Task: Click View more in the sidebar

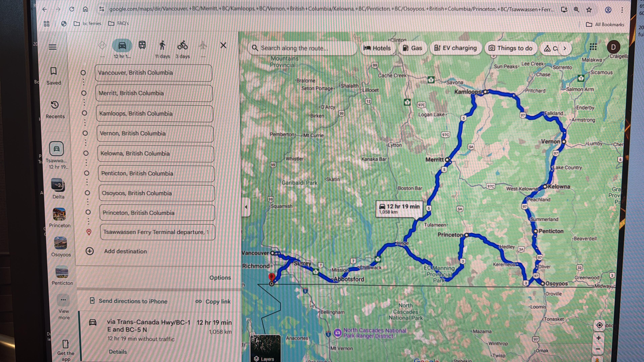Action: point(64,307)
